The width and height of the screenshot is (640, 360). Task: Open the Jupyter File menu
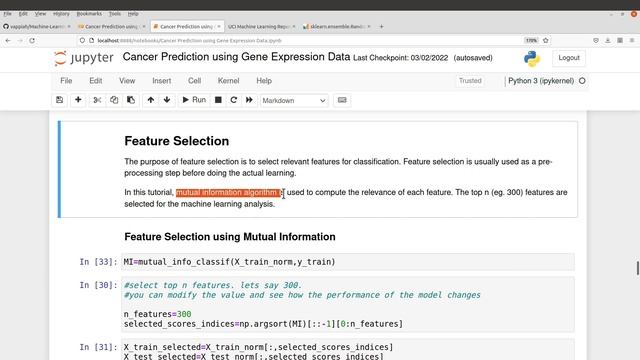(x=66, y=81)
